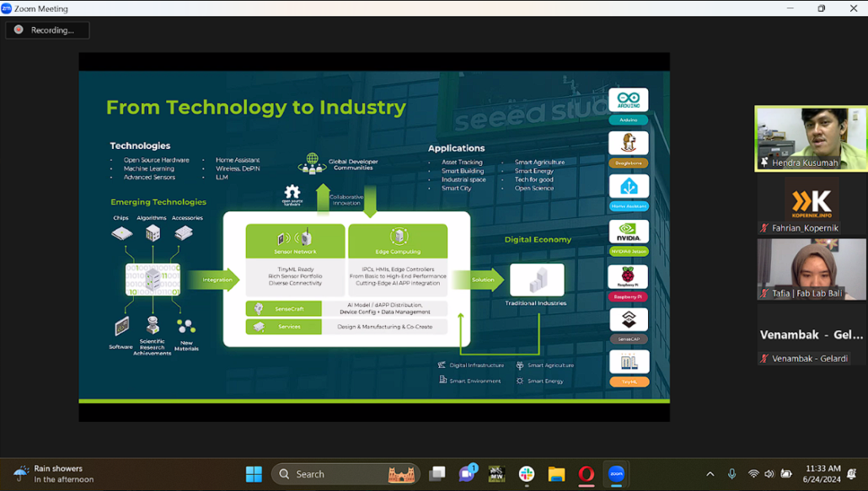
Task: Open File Explorer folder icon
Action: (556, 474)
